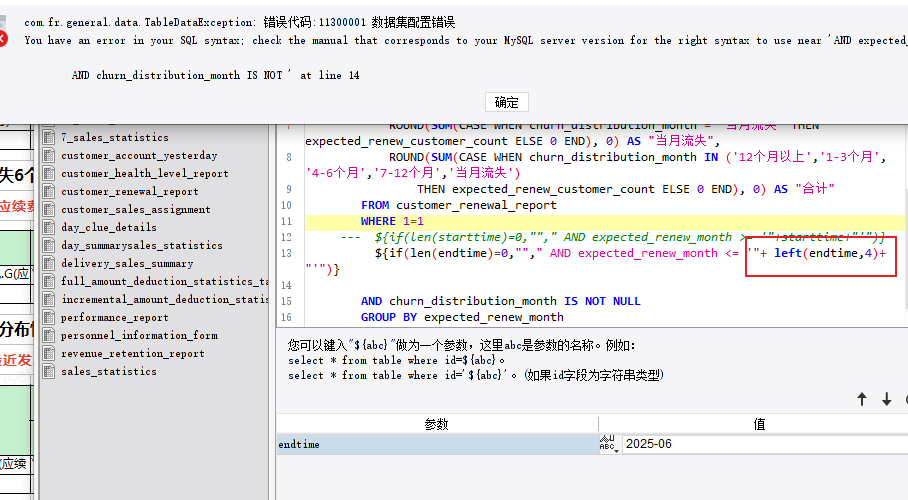The image size is (908, 500).
Task: Click left(endtime,4) expression in line 13
Action: [826, 253]
